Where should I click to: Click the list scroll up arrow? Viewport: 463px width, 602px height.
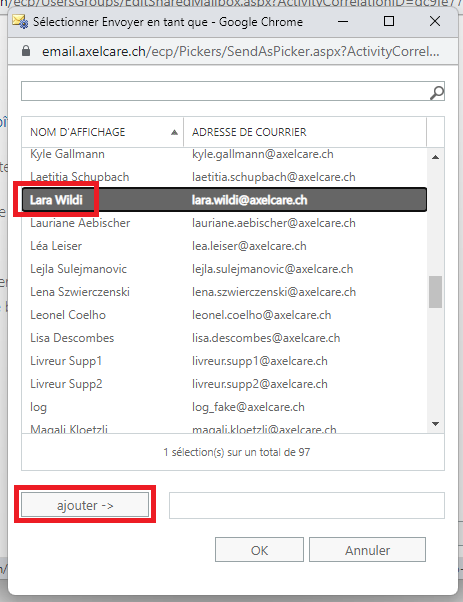[435, 157]
